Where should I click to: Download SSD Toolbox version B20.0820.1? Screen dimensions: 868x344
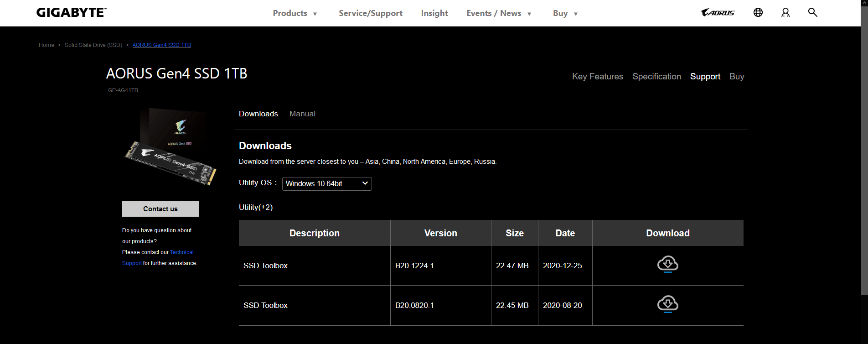[x=668, y=304]
